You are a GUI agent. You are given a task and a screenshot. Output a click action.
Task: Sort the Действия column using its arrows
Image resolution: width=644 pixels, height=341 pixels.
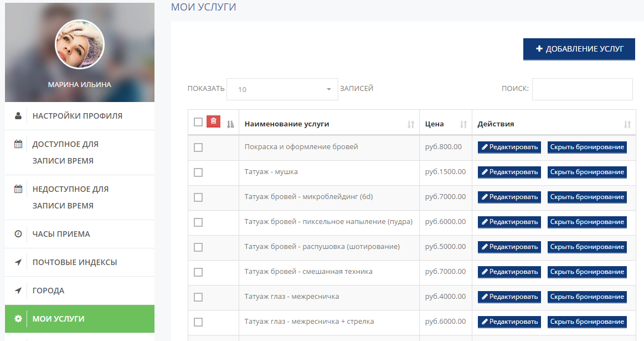coord(627,124)
